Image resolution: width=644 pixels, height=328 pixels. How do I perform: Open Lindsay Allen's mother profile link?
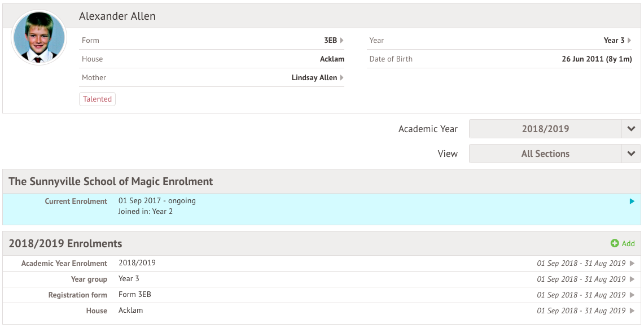coord(314,78)
